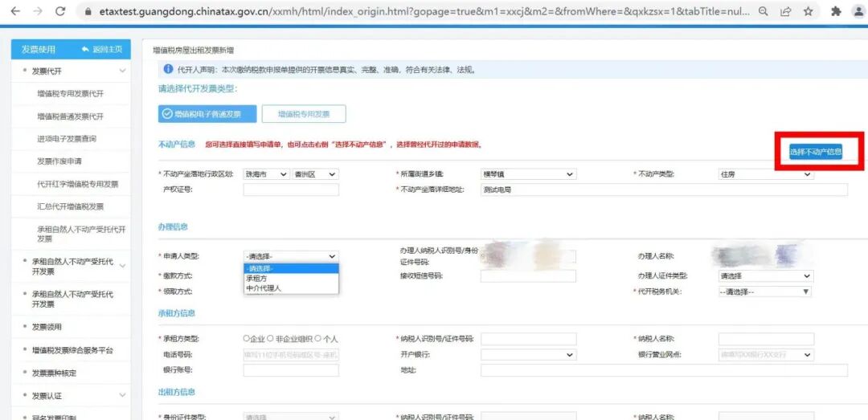868x420 pixels.
Task: Choose the highlighted -请选择- option in list
Action: click(x=291, y=268)
